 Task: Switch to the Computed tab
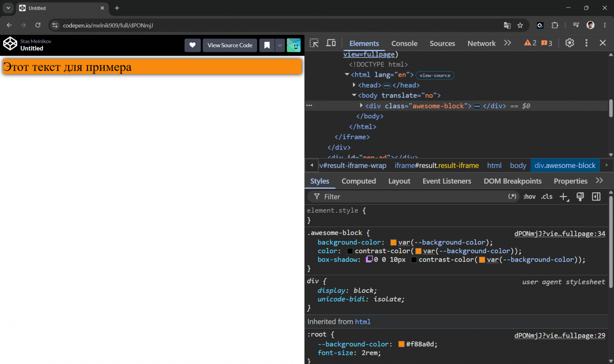359,181
